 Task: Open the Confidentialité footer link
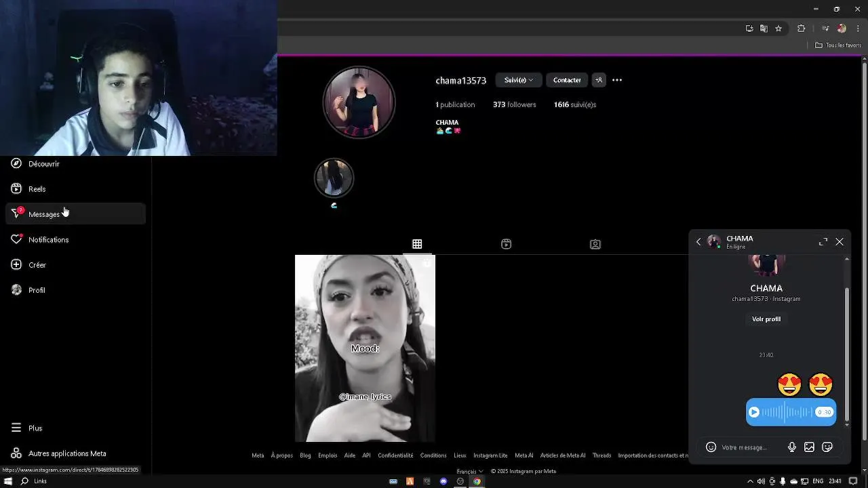395,455
